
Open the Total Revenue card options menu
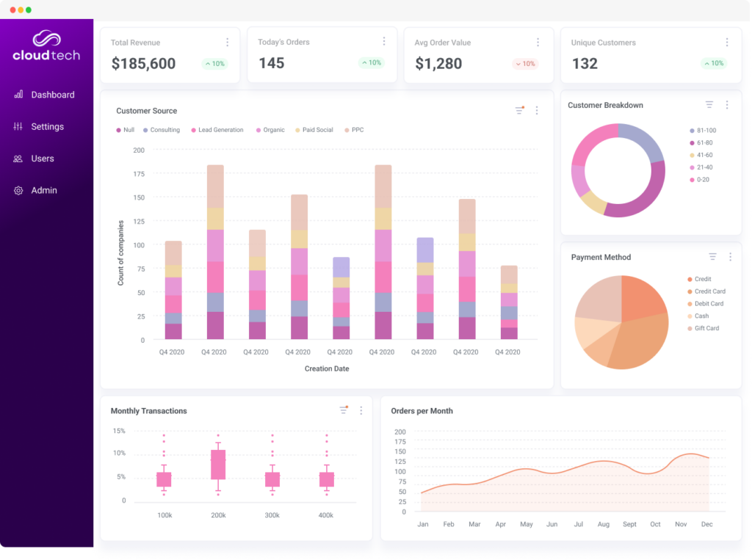pos(227,43)
